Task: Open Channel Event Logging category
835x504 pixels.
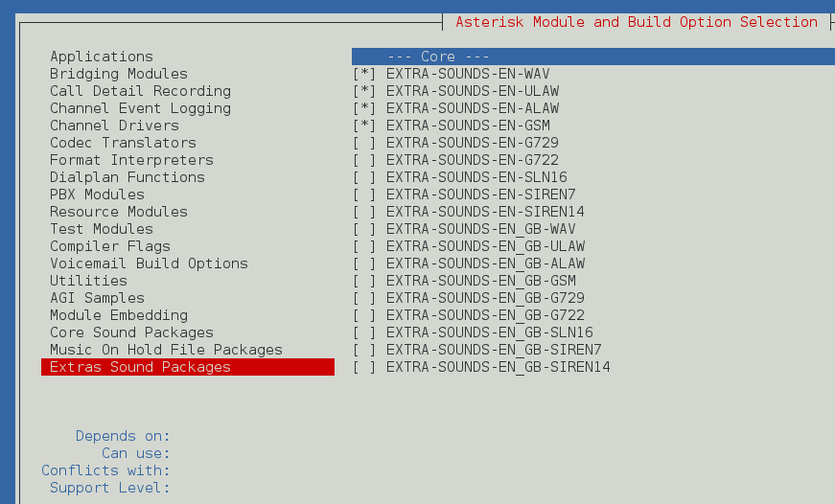Action: tap(141, 108)
